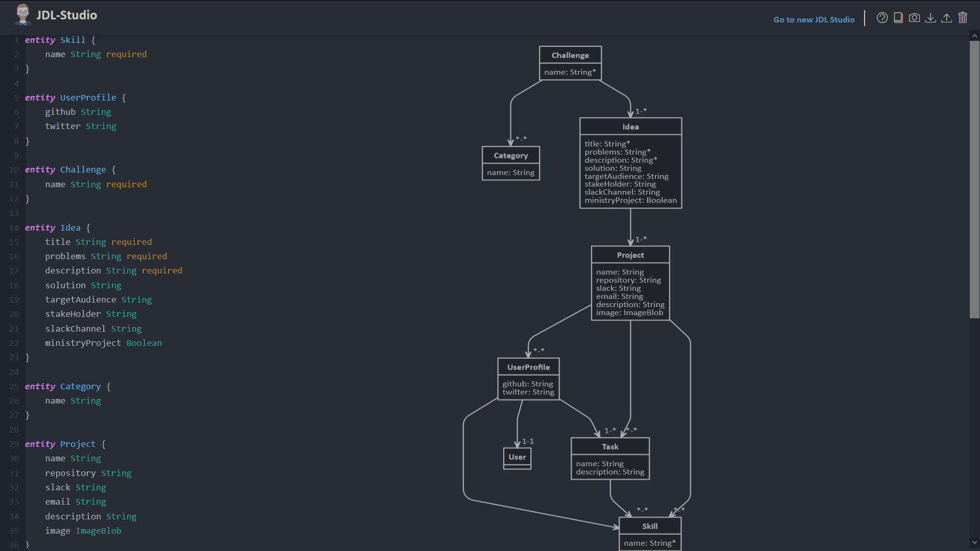
Task: Click line number 25 in editor gutter
Action: click(14, 386)
